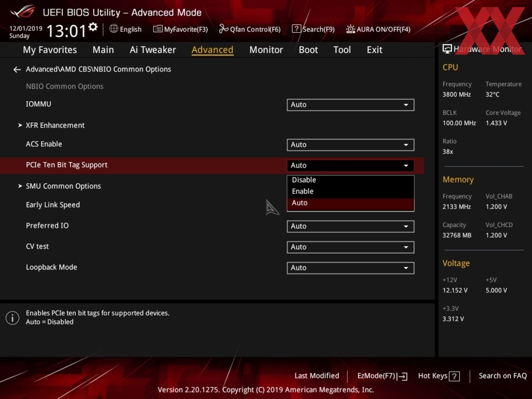Image resolution: width=532 pixels, height=399 pixels.
Task: Expand SMU Common Options submenu
Action: 59,186
